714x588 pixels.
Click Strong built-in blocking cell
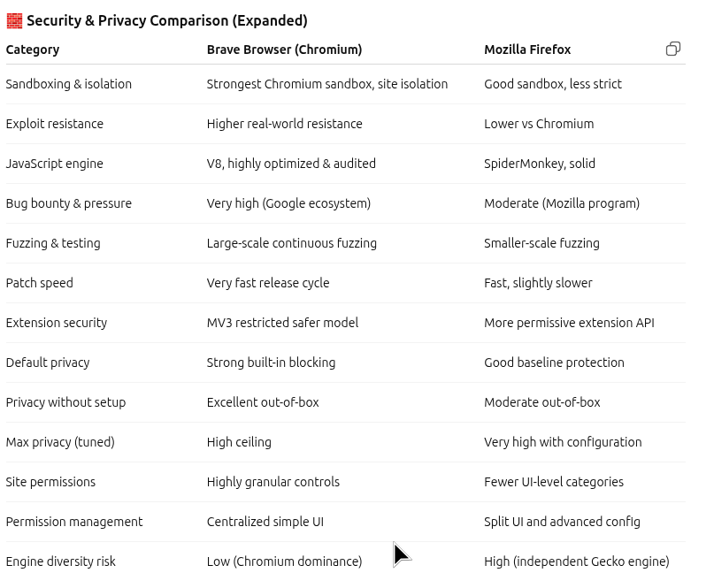tap(271, 363)
